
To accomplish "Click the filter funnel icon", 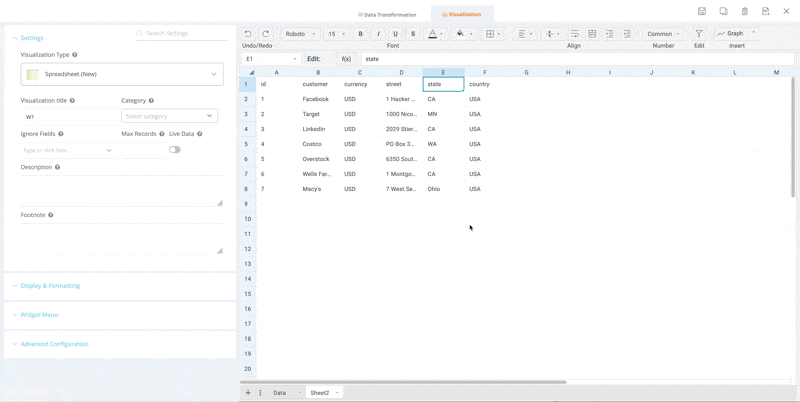I will coord(699,34).
